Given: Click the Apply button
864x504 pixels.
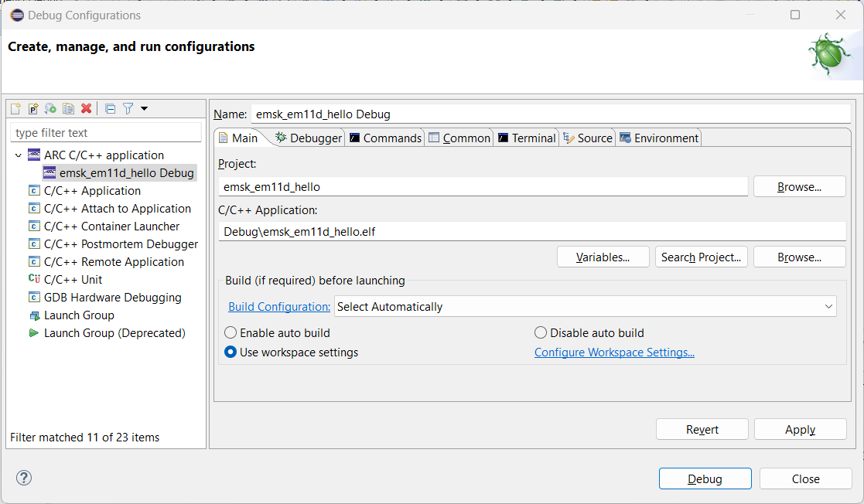Looking at the screenshot, I should coord(800,429).
